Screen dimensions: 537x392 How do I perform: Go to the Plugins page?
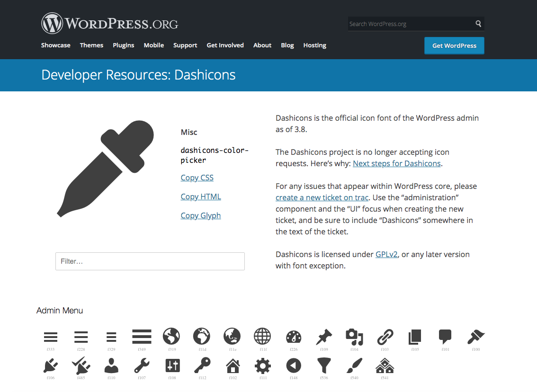pyautogui.click(x=124, y=45)
